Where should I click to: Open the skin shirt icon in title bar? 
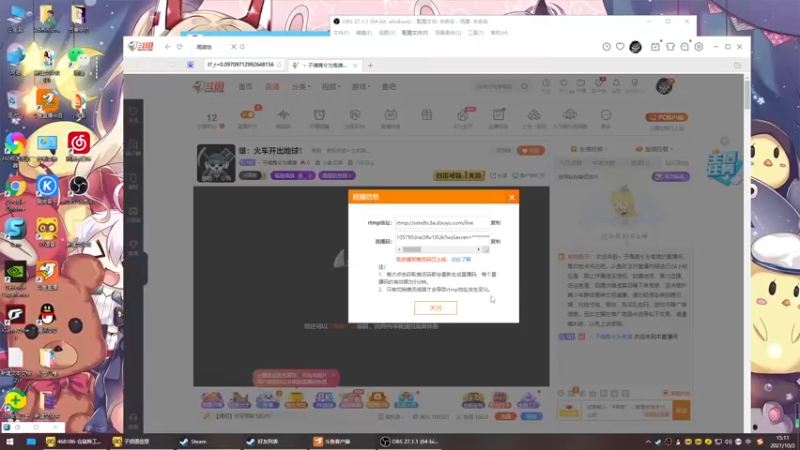670,46
